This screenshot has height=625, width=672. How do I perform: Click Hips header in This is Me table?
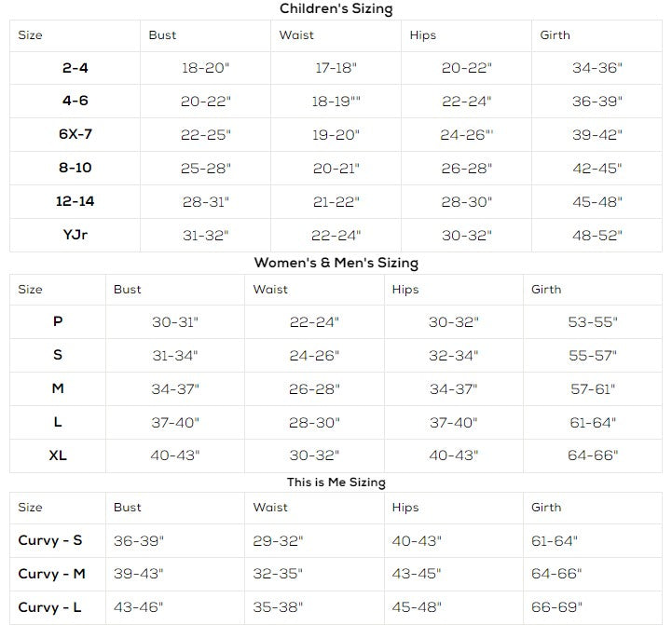click(x=405, y=508)
